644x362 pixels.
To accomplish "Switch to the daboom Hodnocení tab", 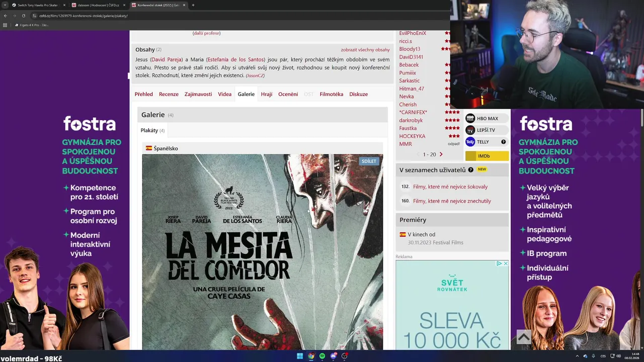I will (98, 5).
